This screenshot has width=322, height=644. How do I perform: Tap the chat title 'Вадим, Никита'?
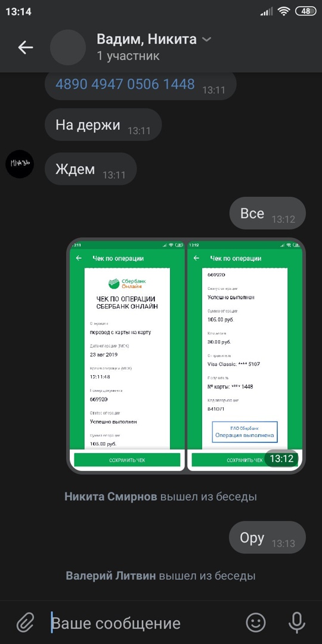147,39
